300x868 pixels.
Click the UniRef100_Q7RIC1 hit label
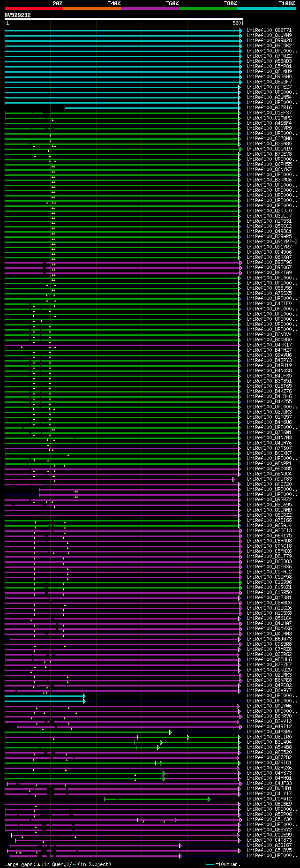[269, 762]
